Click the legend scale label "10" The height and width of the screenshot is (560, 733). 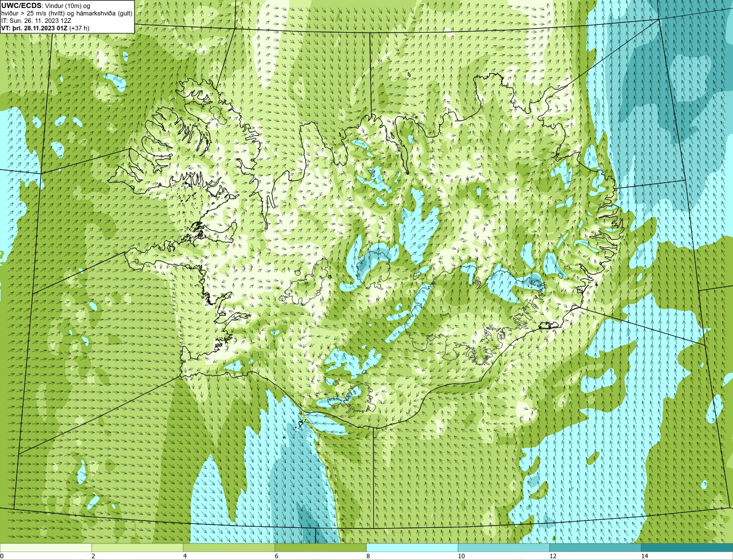[461, 556]
